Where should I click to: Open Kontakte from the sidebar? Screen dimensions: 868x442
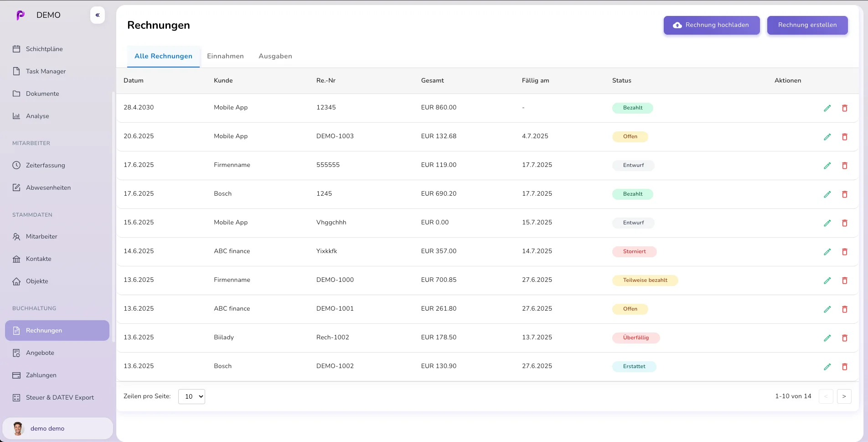tap(38, 259)
